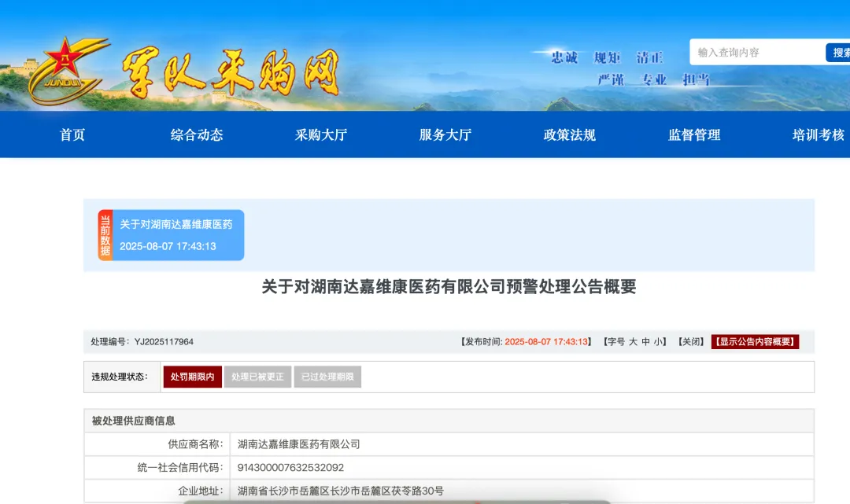Click the 已过处理期限 status button
Screen dimensions: 850x504
327,377
